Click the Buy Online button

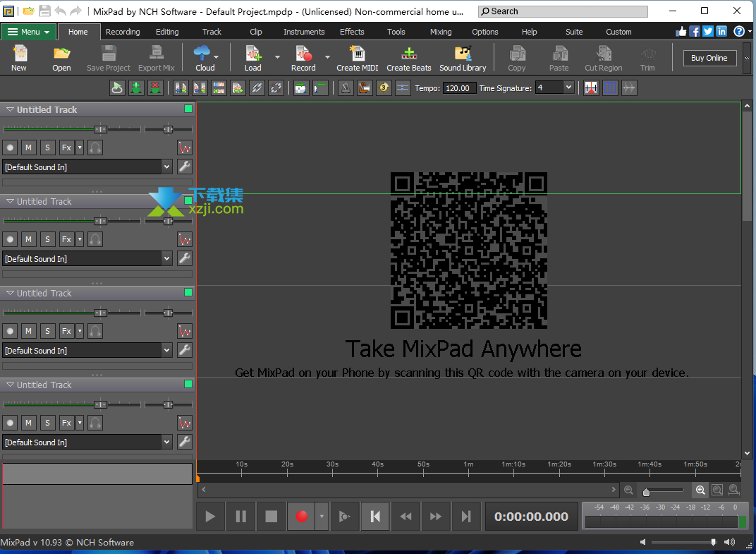coord(709,58)
